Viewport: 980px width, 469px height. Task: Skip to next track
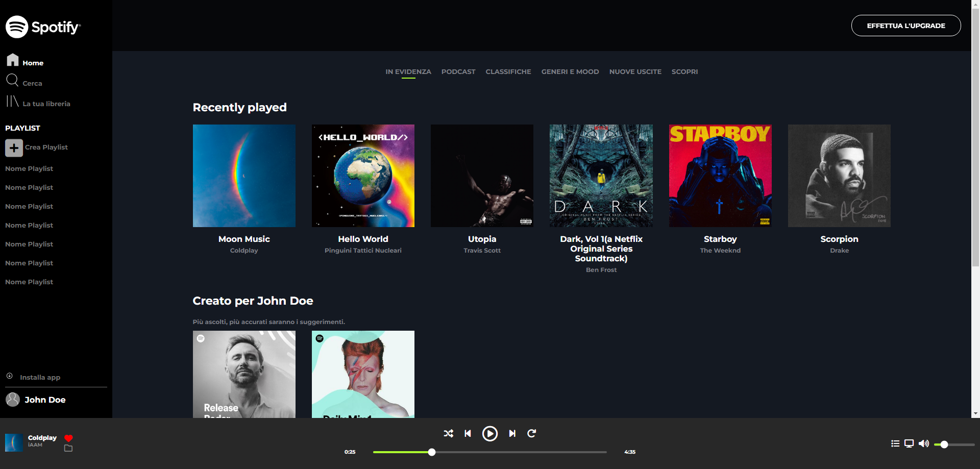[x=512, y=433]
